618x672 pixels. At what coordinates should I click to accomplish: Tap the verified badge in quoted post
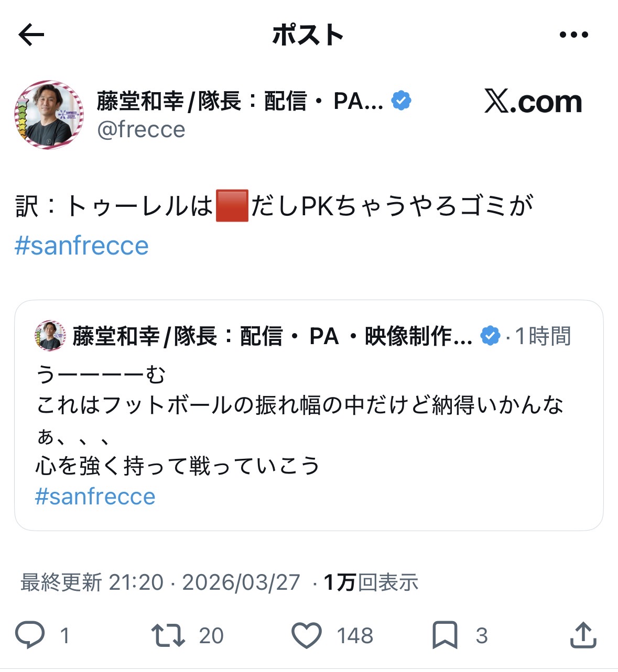490,336
